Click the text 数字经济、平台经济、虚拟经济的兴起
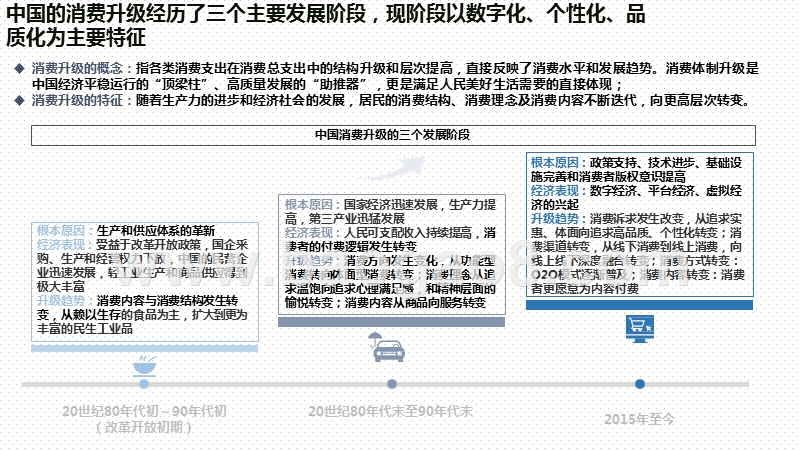The width and height of the screenshot is (800, 450). (636, 197)
